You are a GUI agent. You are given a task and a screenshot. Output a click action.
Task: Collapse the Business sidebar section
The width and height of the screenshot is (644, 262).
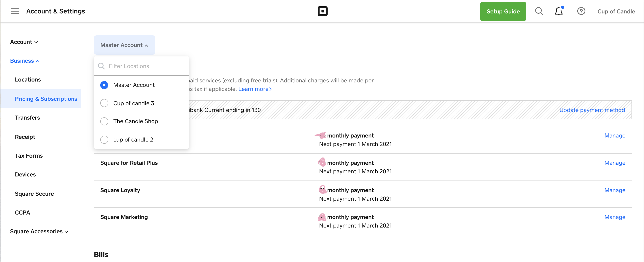click(x=24, y=61)
